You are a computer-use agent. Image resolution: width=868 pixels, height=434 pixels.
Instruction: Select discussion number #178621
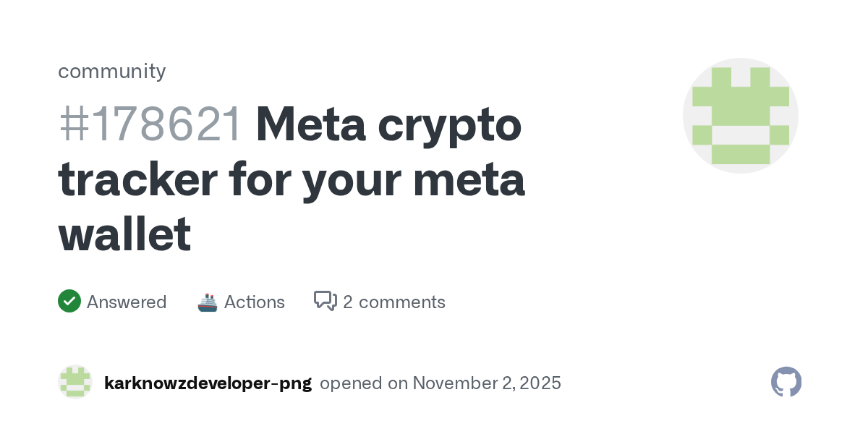(x=150, y=124)
